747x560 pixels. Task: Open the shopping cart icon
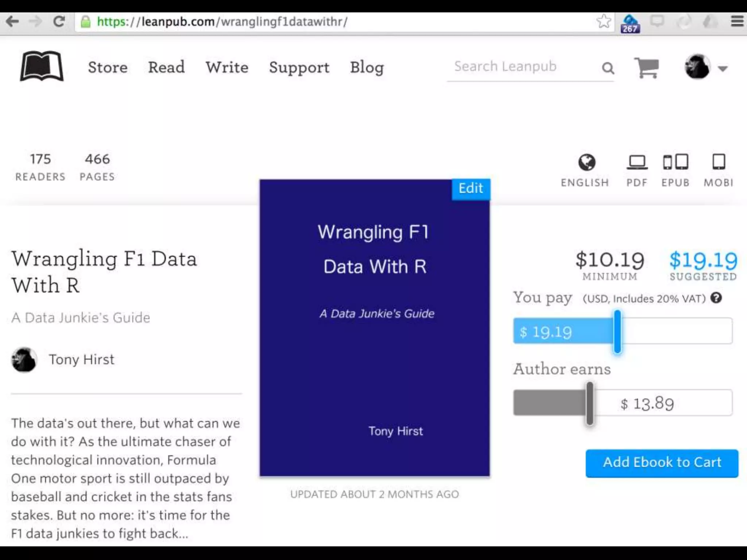pyautogui.click(x=646, y=67)
